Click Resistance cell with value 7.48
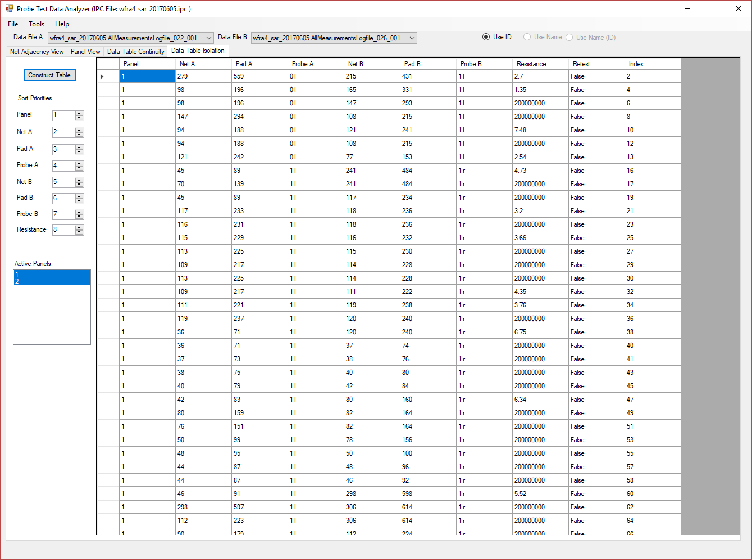 [x=540, y=130]
